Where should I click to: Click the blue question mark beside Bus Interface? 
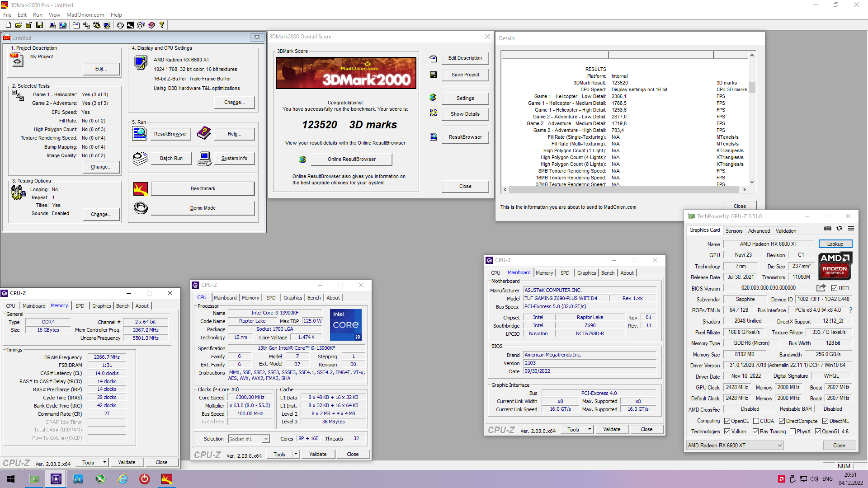tap(851, 310)
